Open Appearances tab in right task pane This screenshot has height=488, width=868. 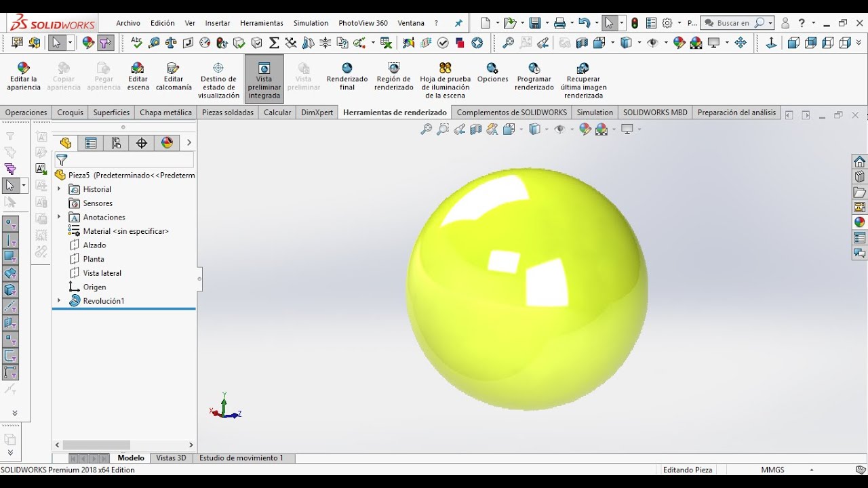(860, 222)
